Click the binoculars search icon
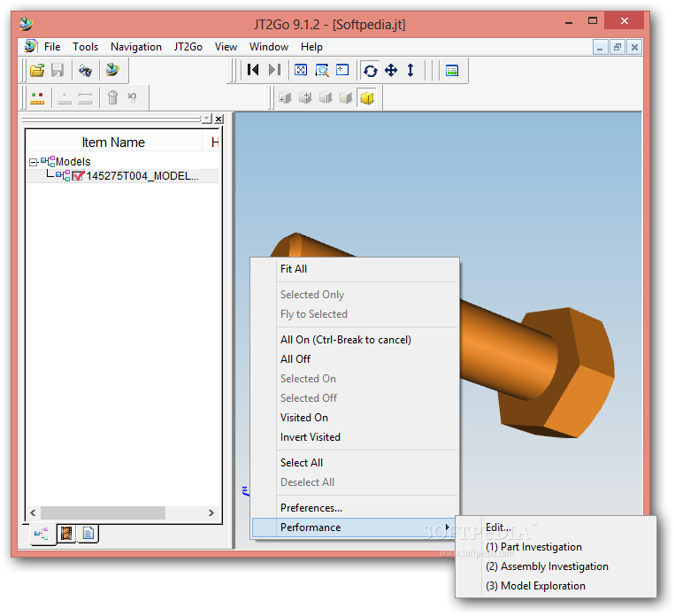675x616 pixels. pos(85,70)
